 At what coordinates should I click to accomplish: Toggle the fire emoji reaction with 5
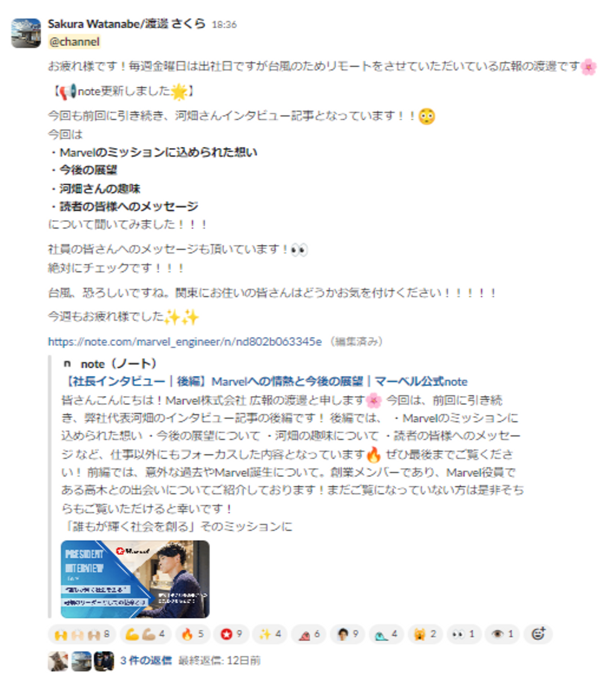192,634
